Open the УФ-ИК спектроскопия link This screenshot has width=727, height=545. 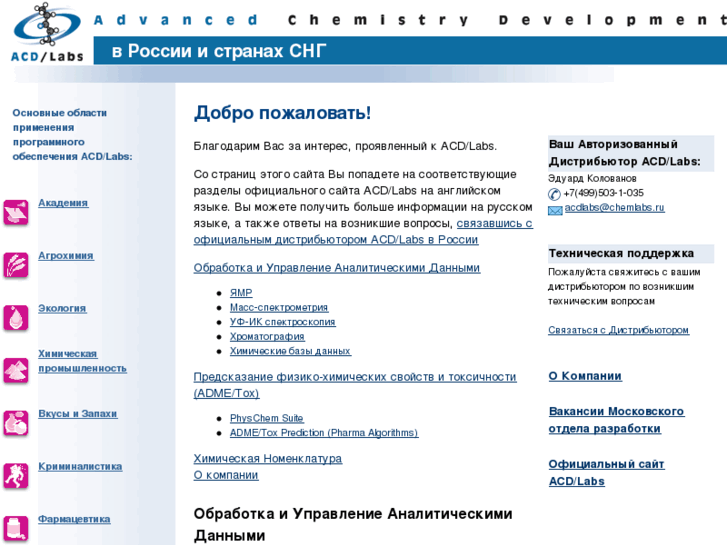(x=282, y=322)
